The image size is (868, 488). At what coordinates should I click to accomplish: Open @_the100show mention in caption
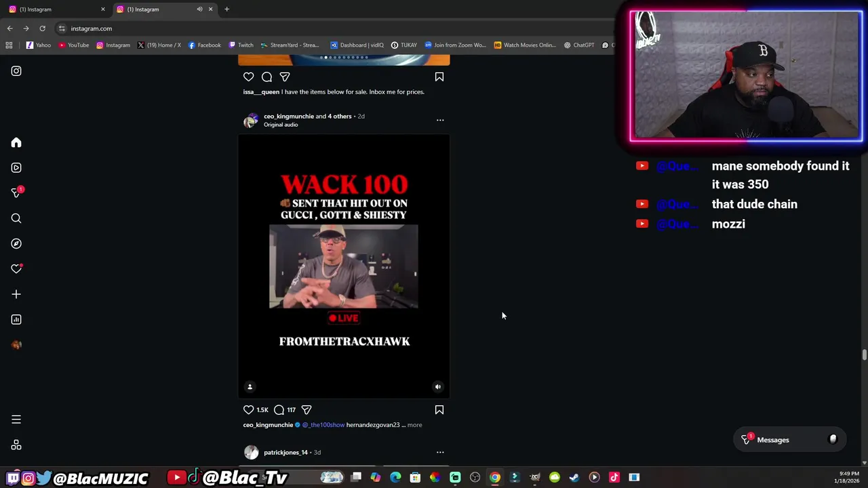tap(323, 425)
